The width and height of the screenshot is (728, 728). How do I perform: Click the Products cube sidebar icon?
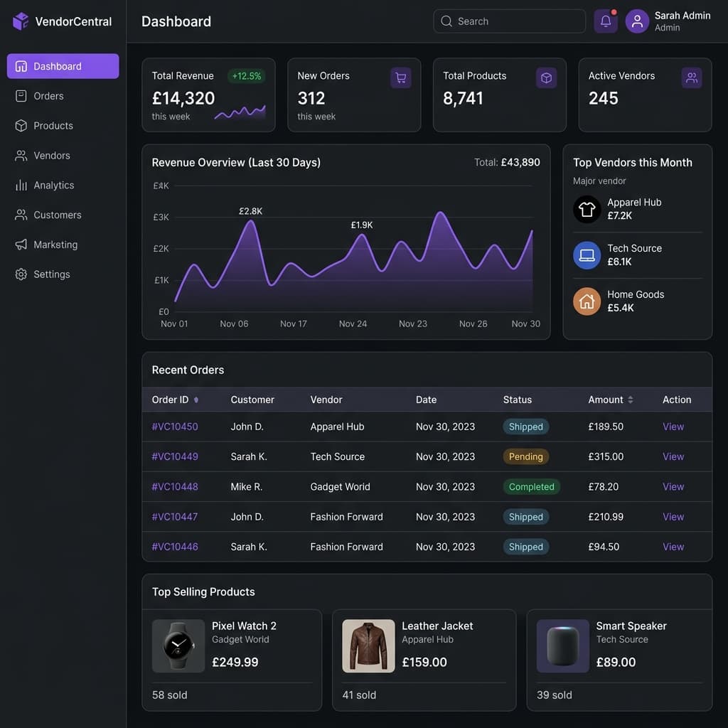(21, 126)
